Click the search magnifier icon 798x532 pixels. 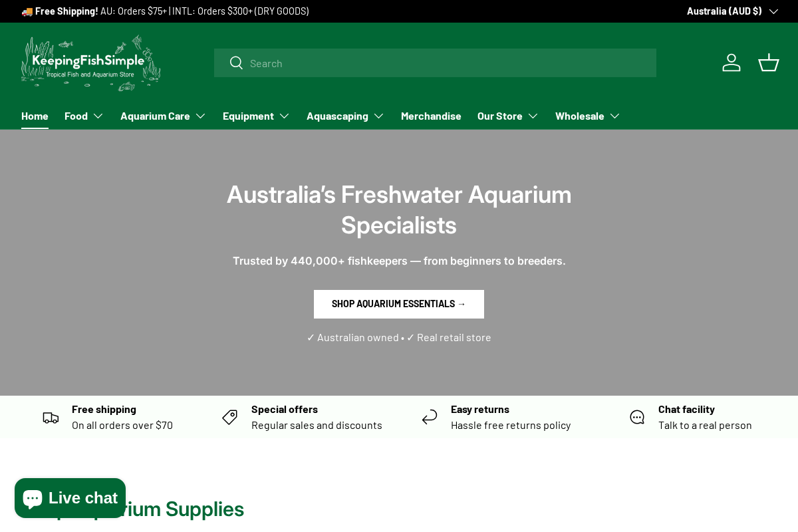tap(236, 63)
